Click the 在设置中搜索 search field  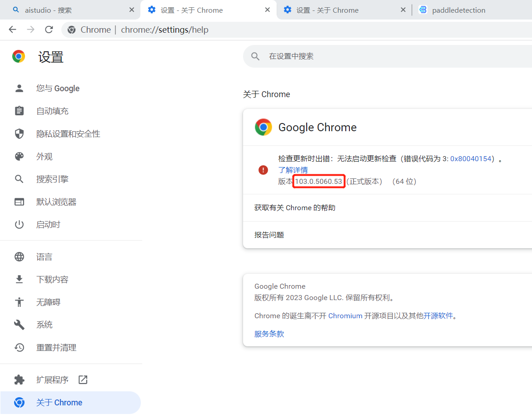(386, 56)
